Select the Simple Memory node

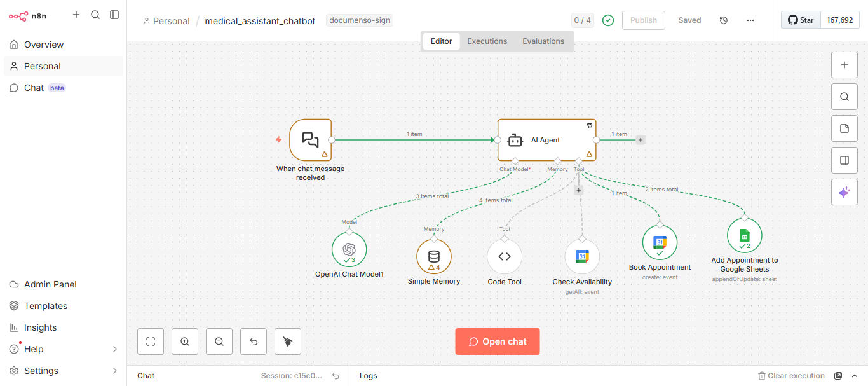(433, 256)
